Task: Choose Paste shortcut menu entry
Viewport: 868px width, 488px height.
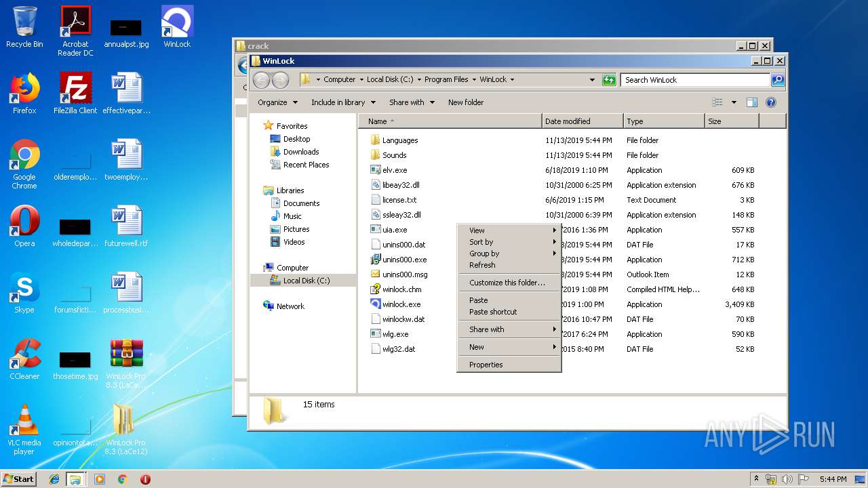Action: (509, 312)
